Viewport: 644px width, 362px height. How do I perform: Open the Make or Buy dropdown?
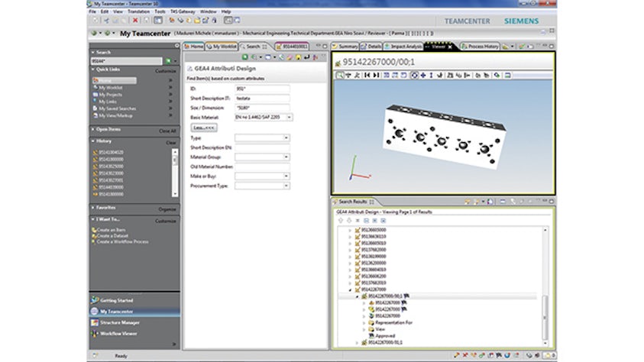click(x=286, y=176)
